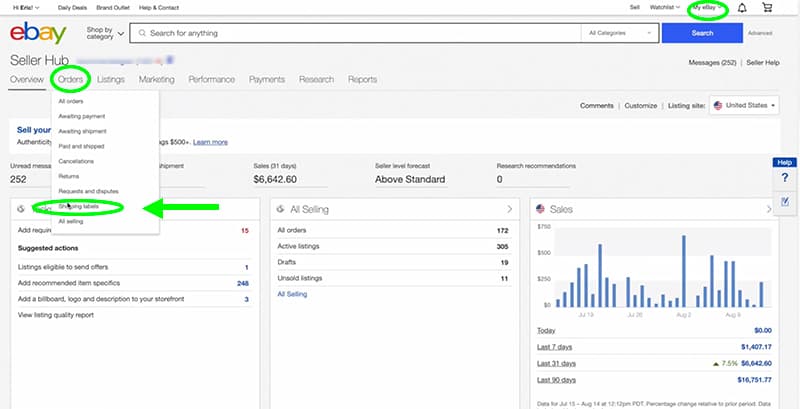Open Last 90 days sales link
Screen dimensions: 800x409
click(556, 380)
